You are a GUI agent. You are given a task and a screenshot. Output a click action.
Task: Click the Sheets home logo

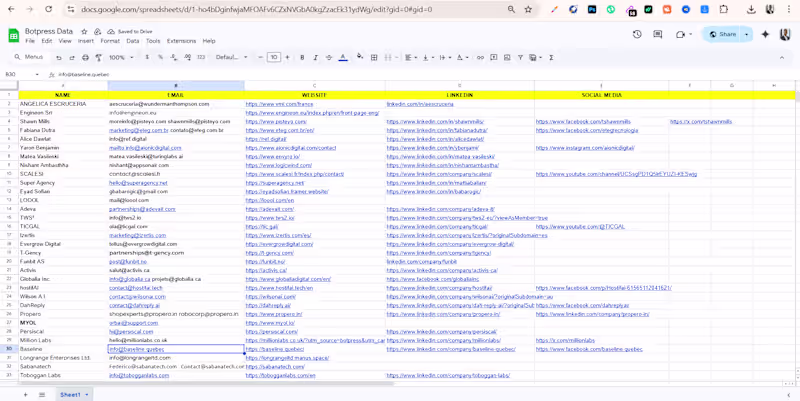13,35
